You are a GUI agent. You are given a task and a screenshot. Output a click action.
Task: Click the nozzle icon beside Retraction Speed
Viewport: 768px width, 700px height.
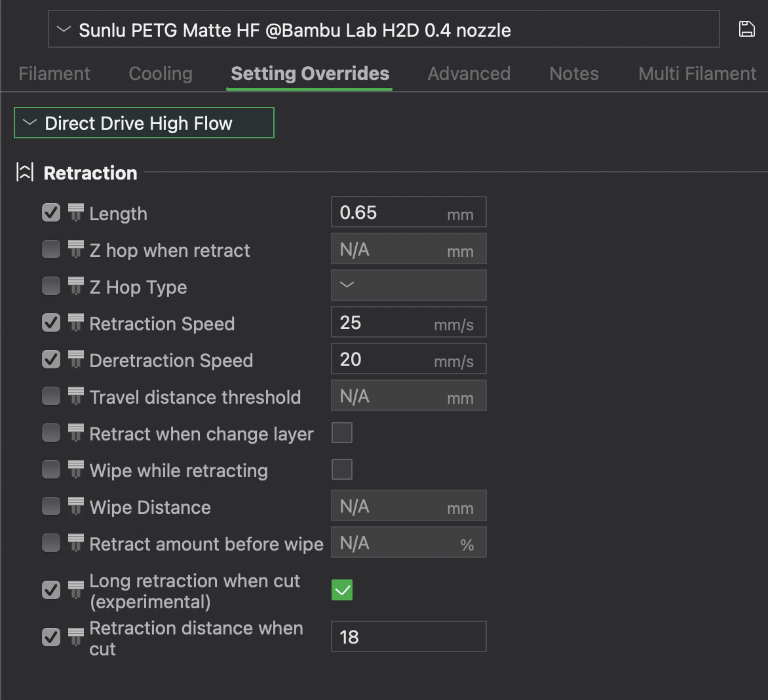(75, 323)
